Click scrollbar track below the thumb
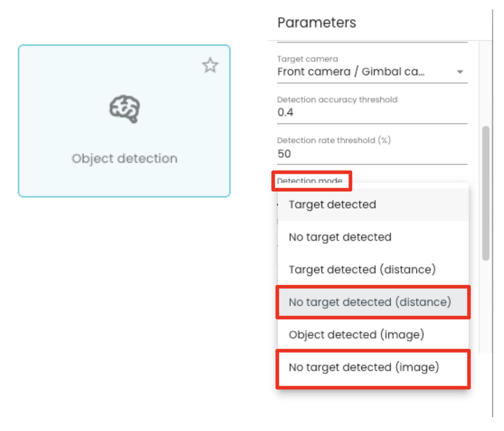Image resolution: width=504 pixels, height=431 pixels. click(x=485, y=306)
